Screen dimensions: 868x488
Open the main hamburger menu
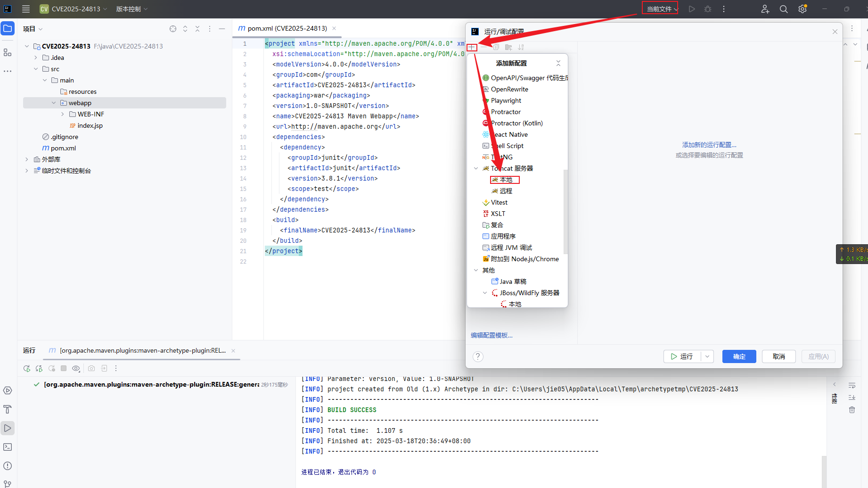click(x=26, y=9)
